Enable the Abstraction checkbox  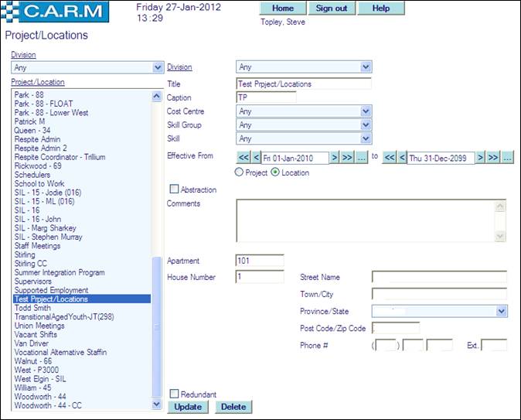coord(174,189)
